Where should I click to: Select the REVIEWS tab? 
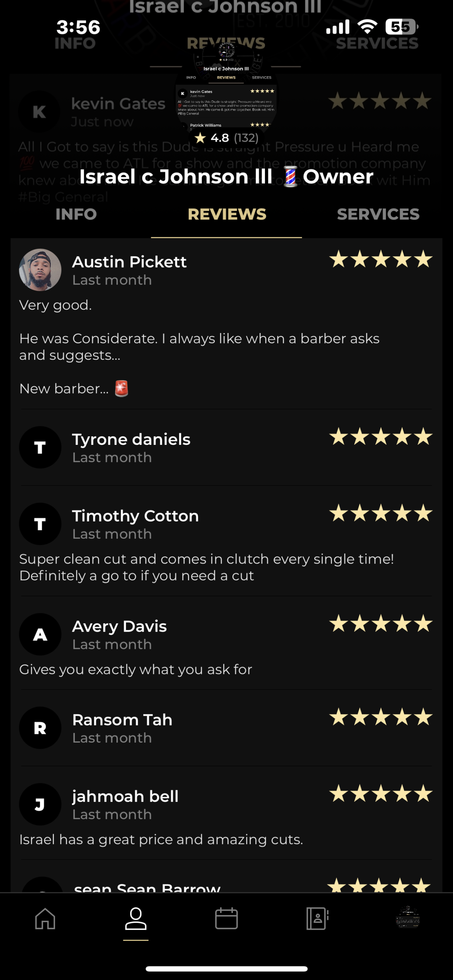(x=227, y=214)
